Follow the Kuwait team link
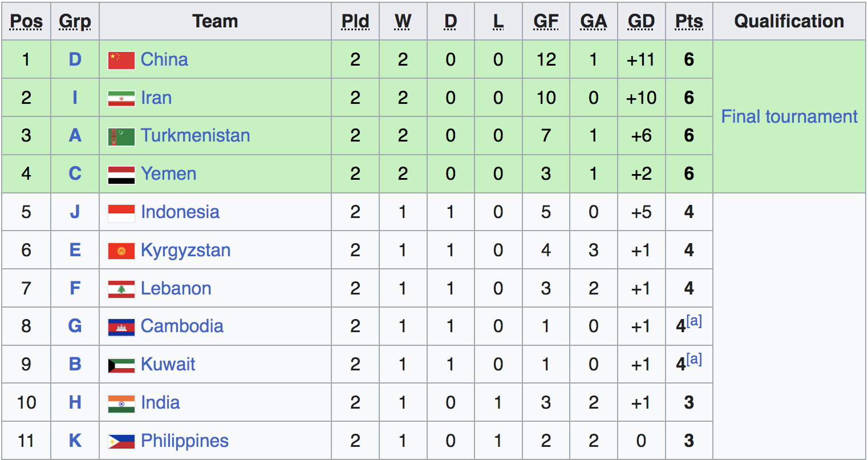 coord(168,364)
